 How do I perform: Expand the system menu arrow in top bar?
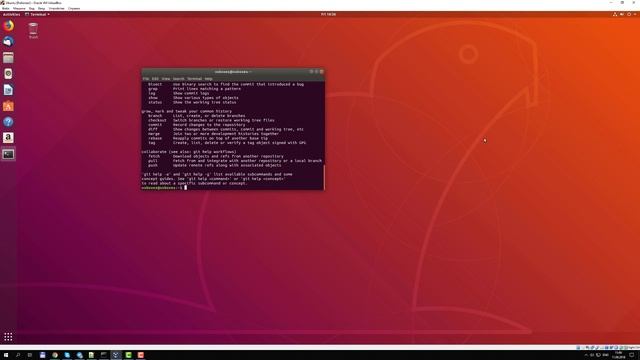[x=635, y=14]
